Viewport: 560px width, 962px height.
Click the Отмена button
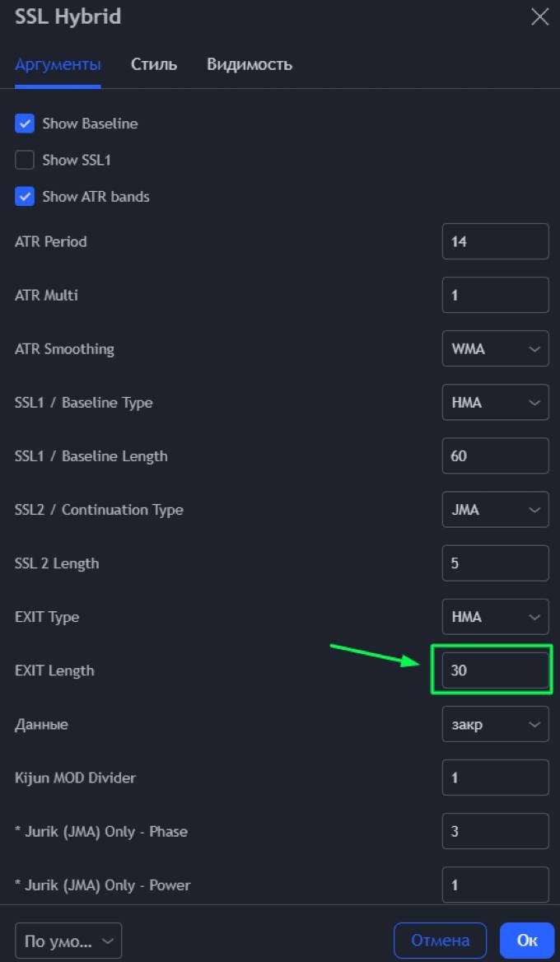[x=440, y=941]
